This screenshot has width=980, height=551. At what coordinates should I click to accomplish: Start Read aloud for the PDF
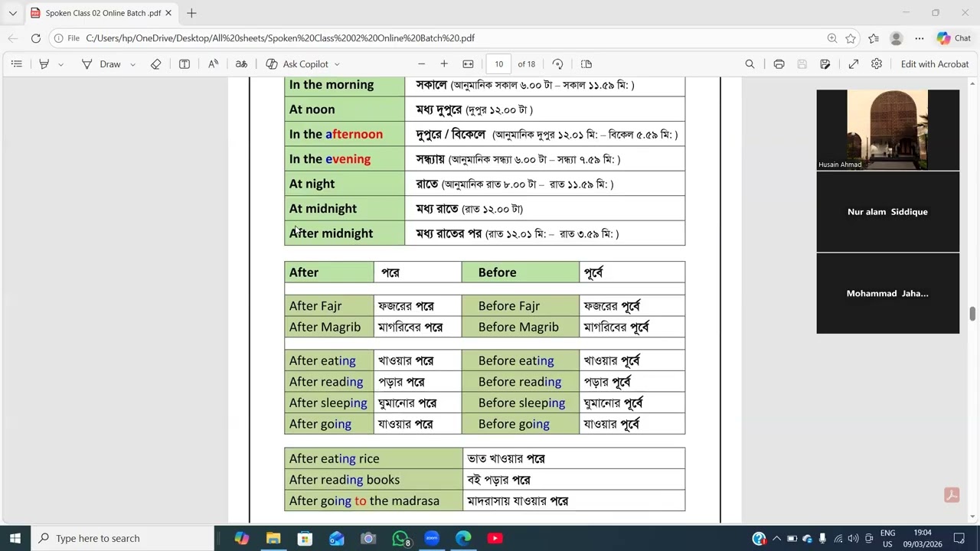point(214,64)
